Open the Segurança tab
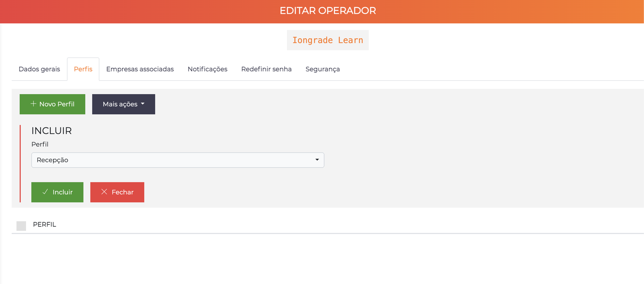 coord(323,69)
